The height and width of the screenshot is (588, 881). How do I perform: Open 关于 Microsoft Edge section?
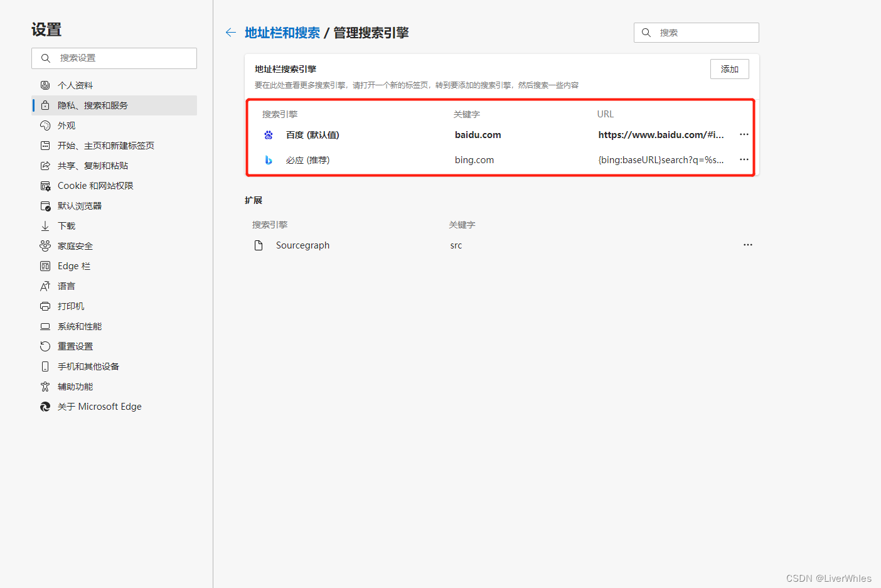(x=114, y=407)
